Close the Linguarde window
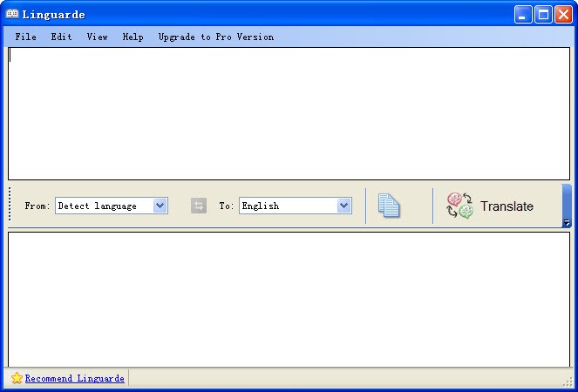Screen dimensions: 578x392 click(564, 15)
